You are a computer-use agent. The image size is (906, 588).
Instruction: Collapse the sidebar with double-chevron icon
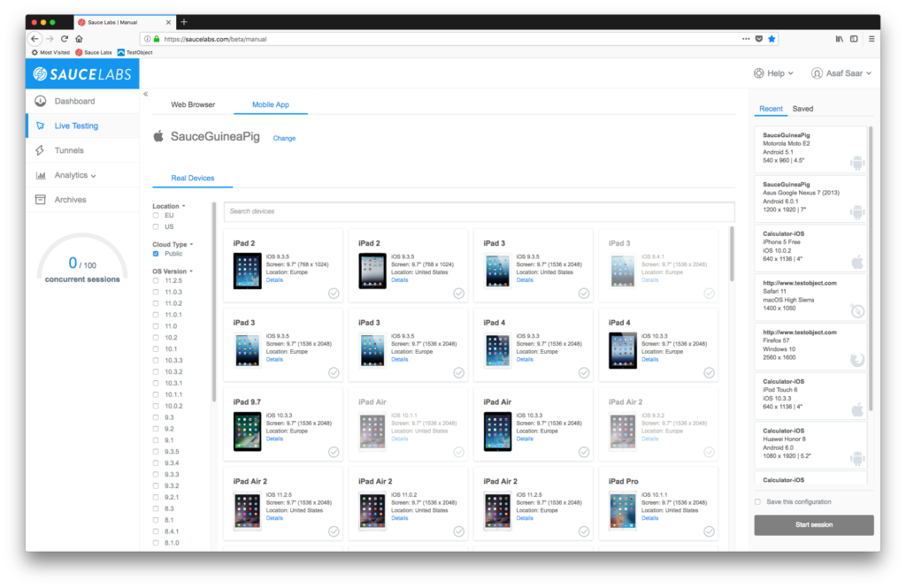(145, 94)
